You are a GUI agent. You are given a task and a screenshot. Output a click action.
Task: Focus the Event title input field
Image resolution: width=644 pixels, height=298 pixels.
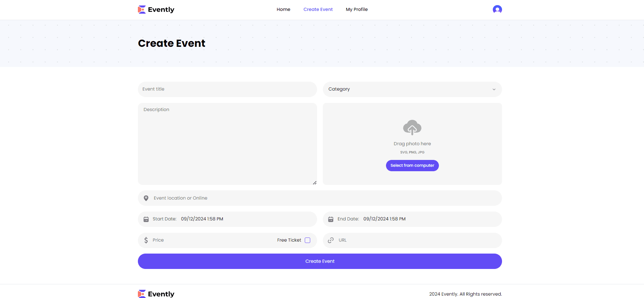point(227,89)
